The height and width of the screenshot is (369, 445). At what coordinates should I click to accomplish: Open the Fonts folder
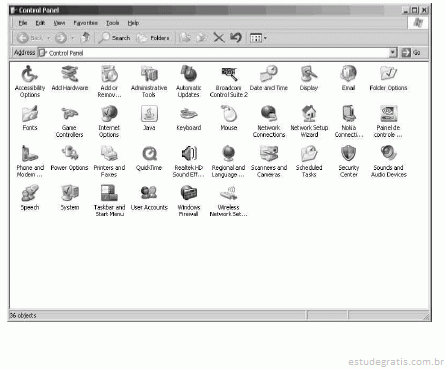point(30,118)
